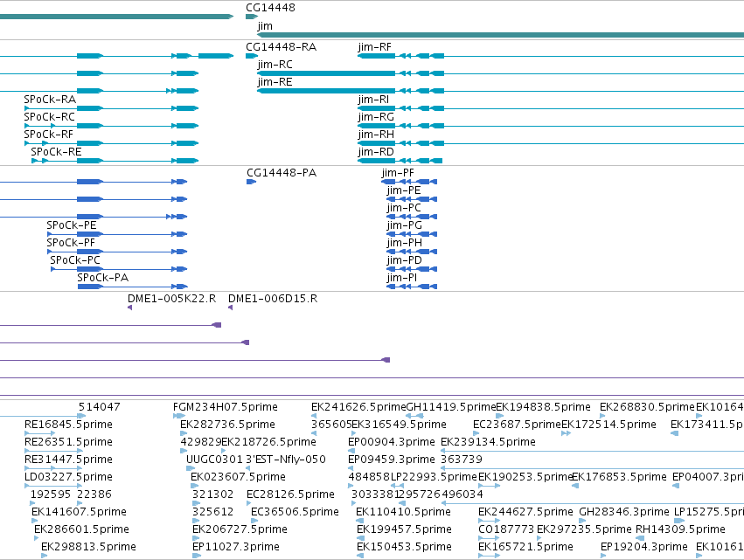
Task: Click the EK023607.5prime EST label
Action: 238,478
